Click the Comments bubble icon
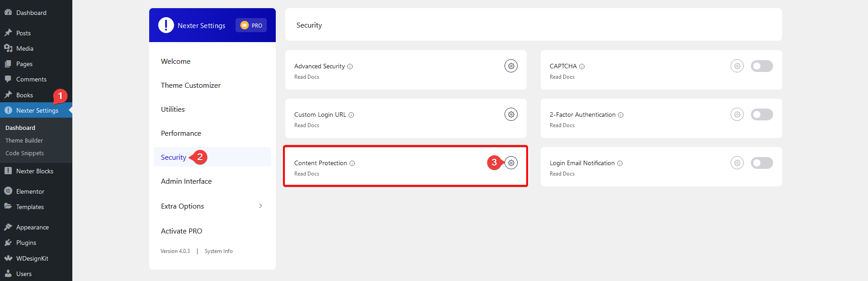 click(8, 79)
